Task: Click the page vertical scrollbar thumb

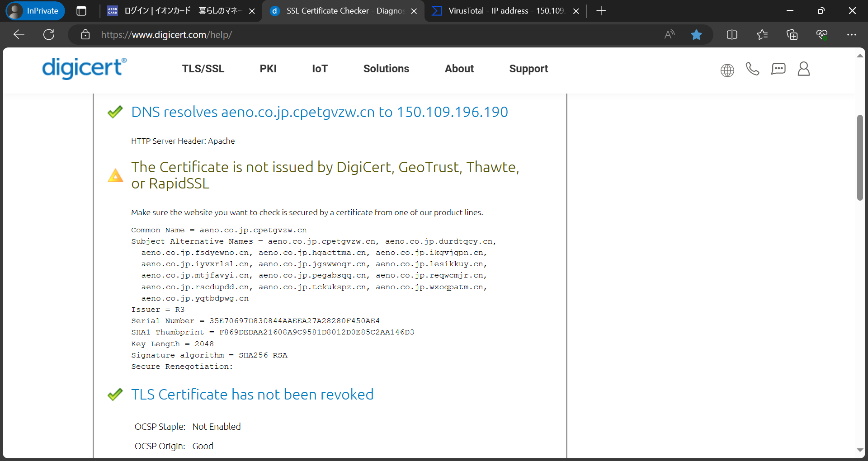Action: [x=860, y=157]
